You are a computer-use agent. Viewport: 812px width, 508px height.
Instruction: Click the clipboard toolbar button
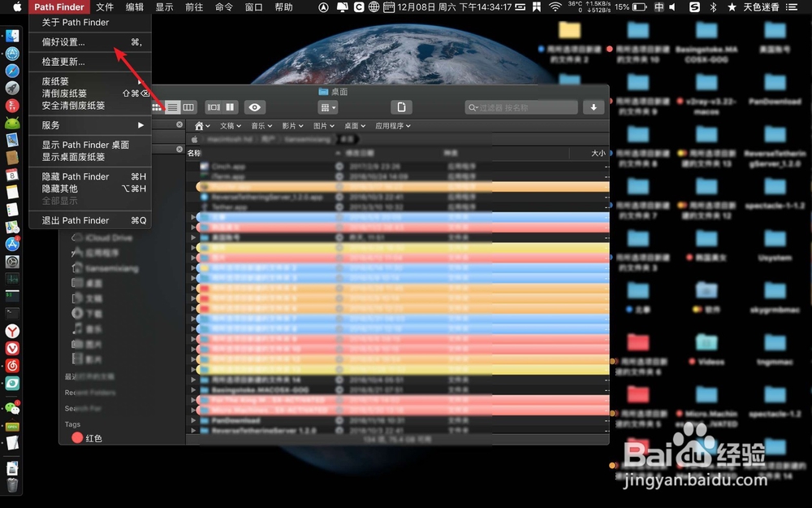point(401,107)
